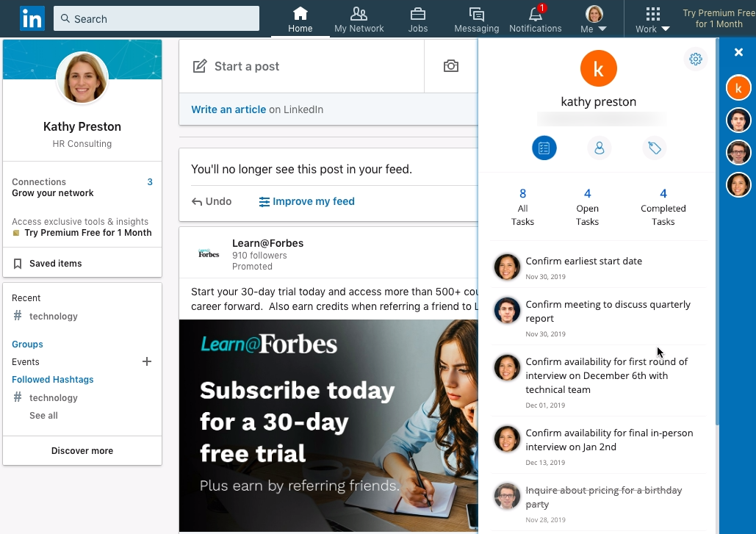The height and width of the screenshot is (534, 756).
Task: Click Improve my feed
Action: pyautogui.click(x=306, y=201)
